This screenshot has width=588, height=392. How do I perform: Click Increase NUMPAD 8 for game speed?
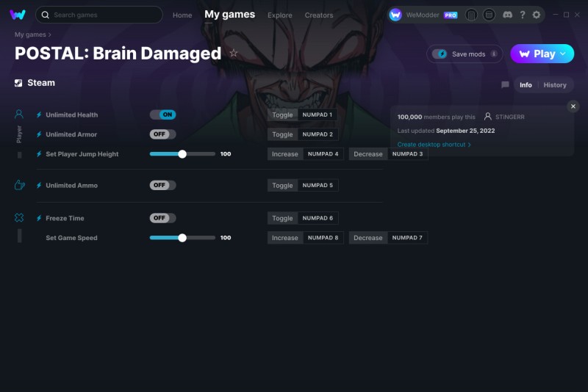click(x=305, y=238)
